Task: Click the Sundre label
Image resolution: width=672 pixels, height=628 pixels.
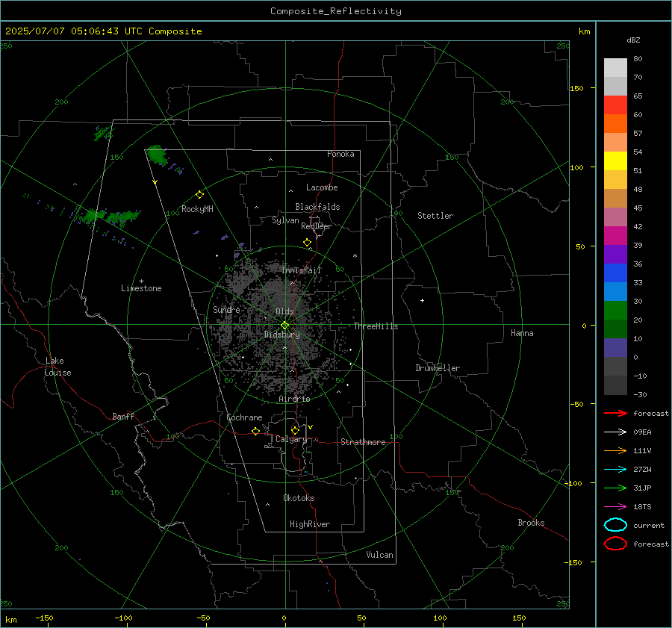Action: 226,309
